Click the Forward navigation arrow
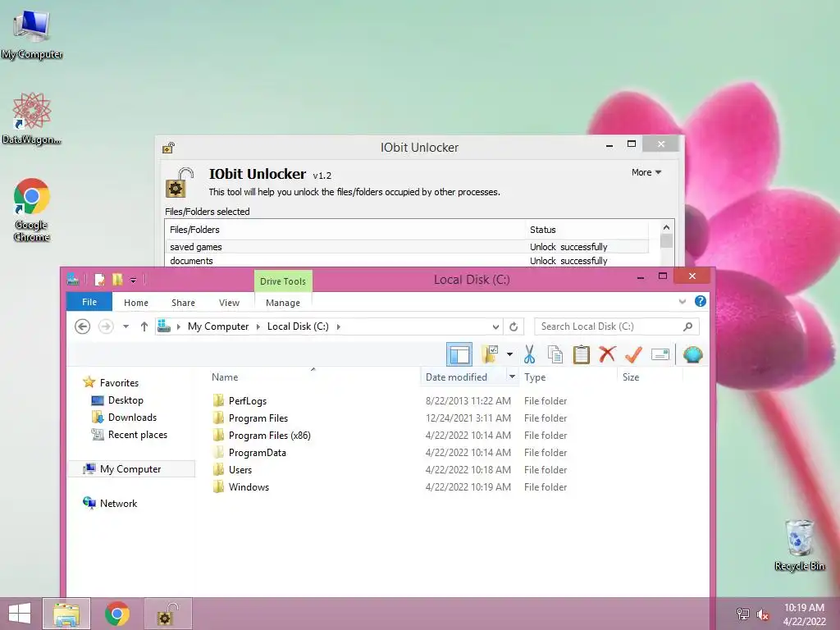The height and width of the screenshot is (630, 840). (106, 326)
